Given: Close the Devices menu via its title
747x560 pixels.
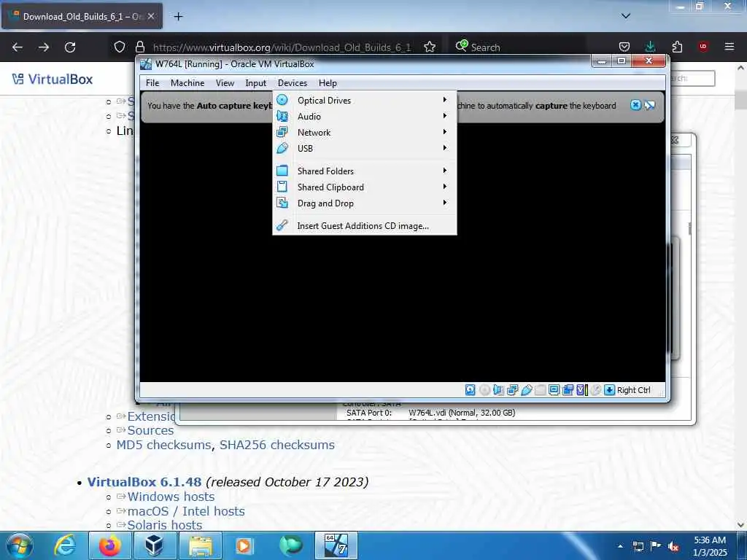Looking at the screenshot, I should click(x=293, y=83).
